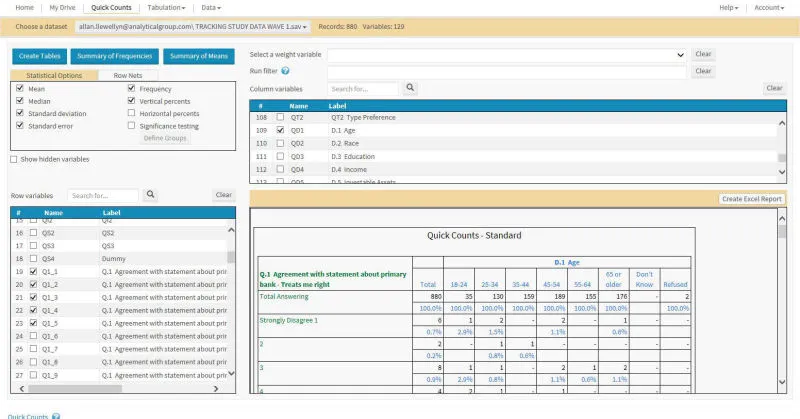Image resolution: width=800 pixels, height=419 pixels.
Task: Click the Quick Counts help icon at bottom
Action: [56, 415]
